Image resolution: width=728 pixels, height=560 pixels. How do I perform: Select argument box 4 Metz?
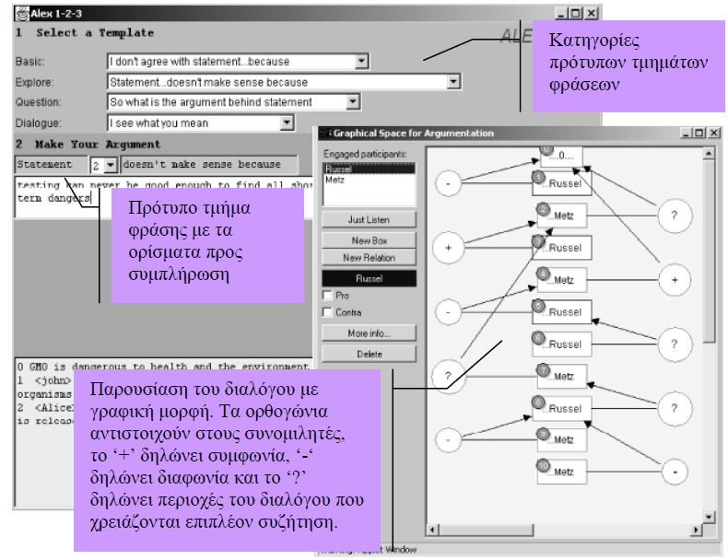(x=562, y=280)
